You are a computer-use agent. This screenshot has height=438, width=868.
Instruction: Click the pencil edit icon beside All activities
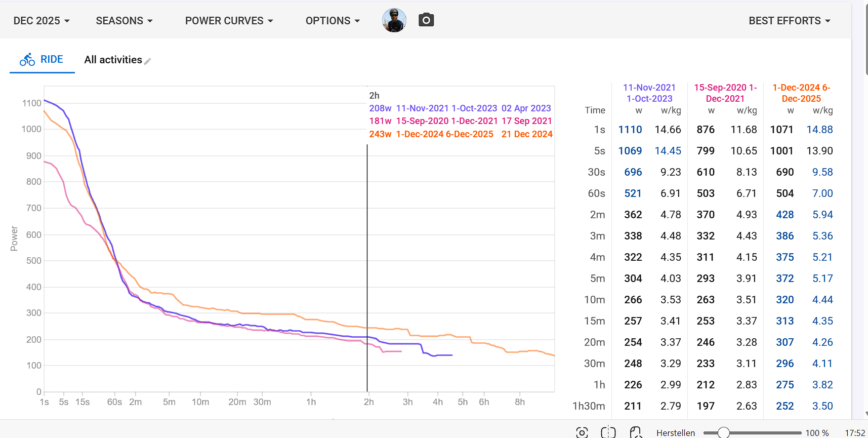[x=148, y=61]
